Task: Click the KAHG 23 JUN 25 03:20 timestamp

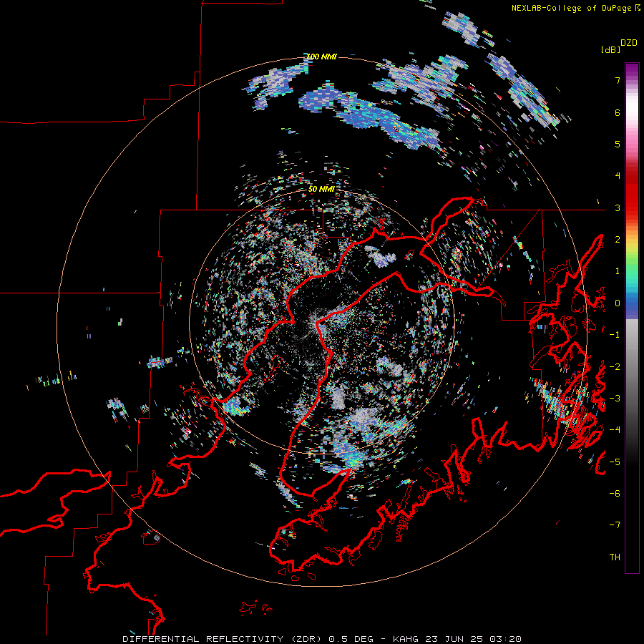Action: click(457, 639)
